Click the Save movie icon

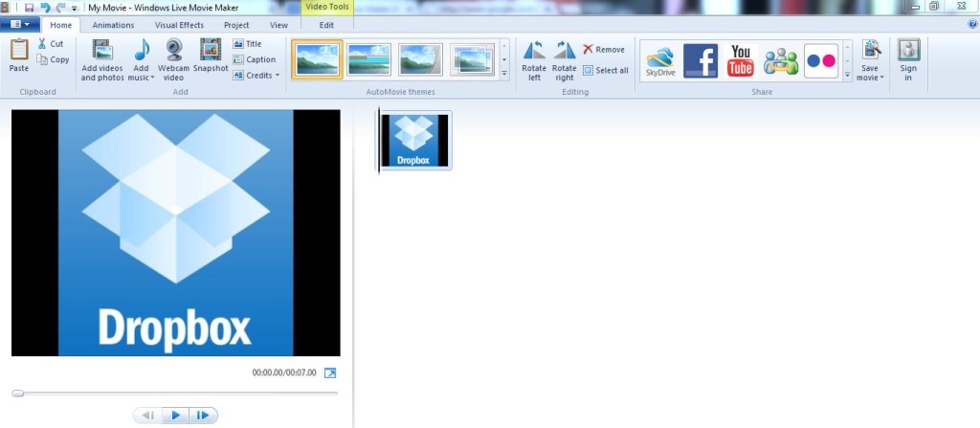[870, 50]
